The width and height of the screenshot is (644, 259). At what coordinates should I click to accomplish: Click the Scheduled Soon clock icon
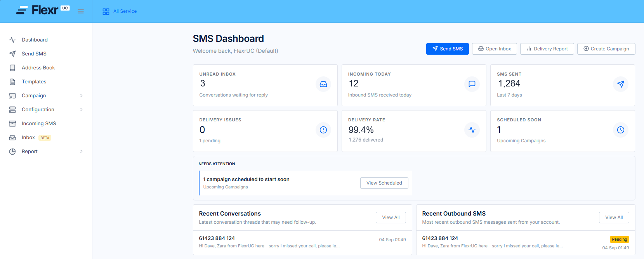pyautogui.click(x=621, y=130)
